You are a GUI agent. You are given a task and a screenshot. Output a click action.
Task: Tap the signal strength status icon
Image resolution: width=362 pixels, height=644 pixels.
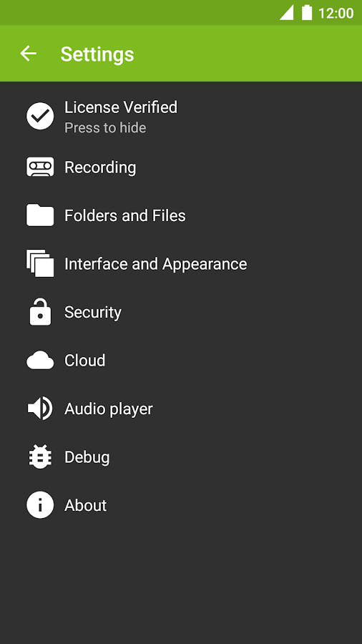286,12
